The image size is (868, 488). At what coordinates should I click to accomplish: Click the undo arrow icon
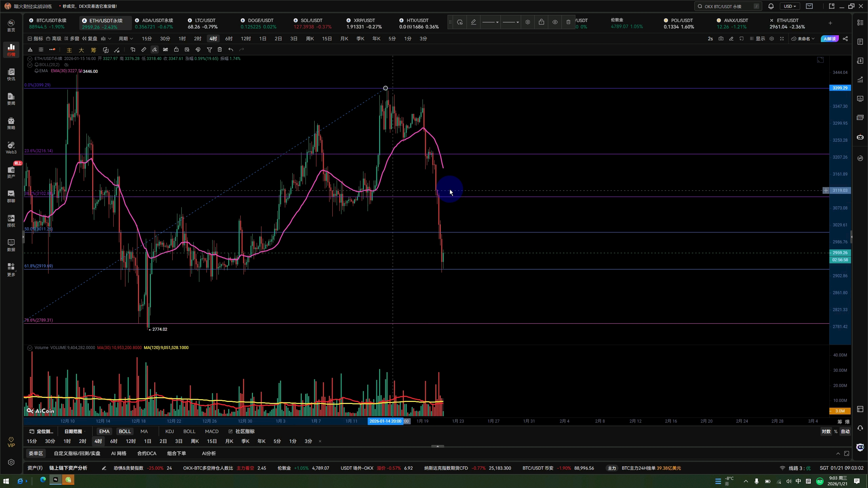231,50
